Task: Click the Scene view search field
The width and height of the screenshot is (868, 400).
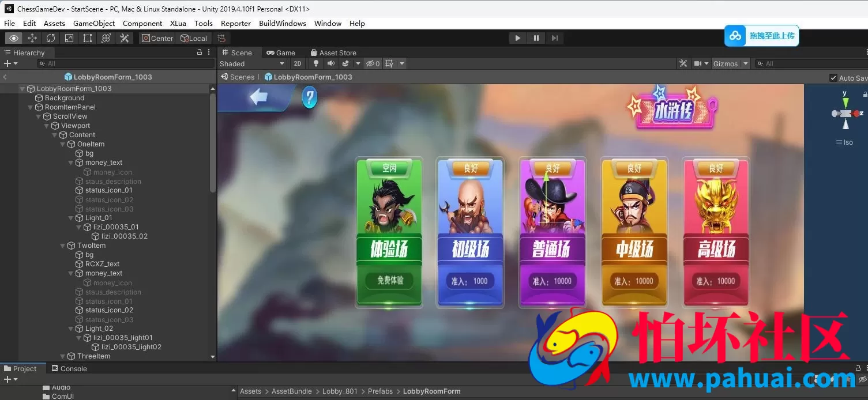Action: tap(811, 63)
